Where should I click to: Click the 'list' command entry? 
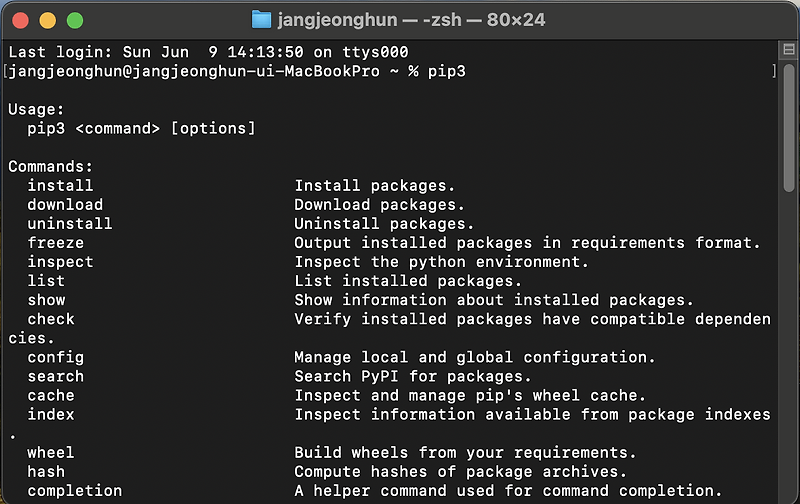tap(46, 281)
